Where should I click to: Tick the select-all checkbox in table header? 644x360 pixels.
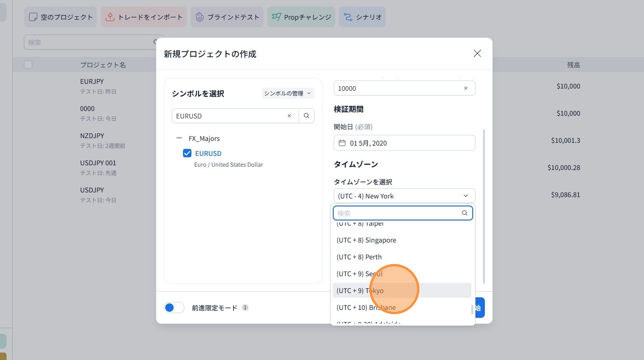(x=28, y=65)
